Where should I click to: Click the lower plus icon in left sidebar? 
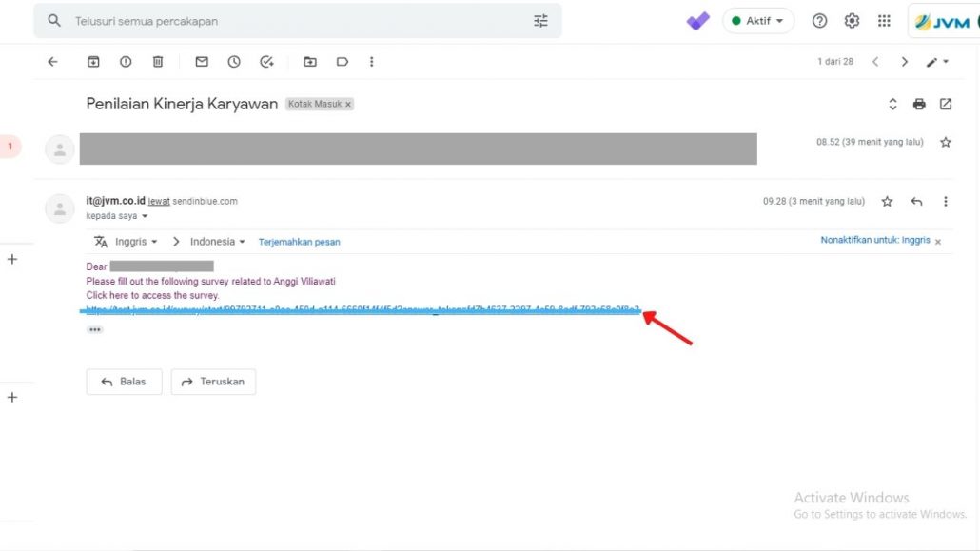[x=11, y=397]
